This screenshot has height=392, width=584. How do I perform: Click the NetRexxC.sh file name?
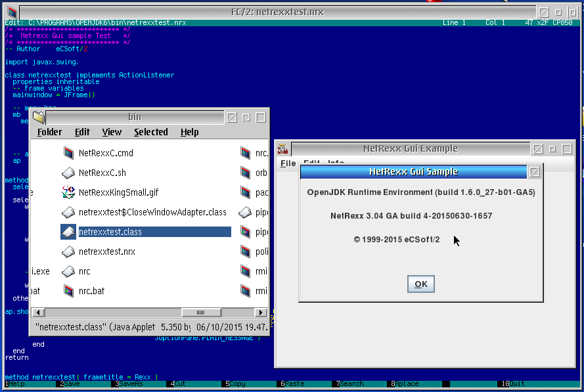[102, 173]
